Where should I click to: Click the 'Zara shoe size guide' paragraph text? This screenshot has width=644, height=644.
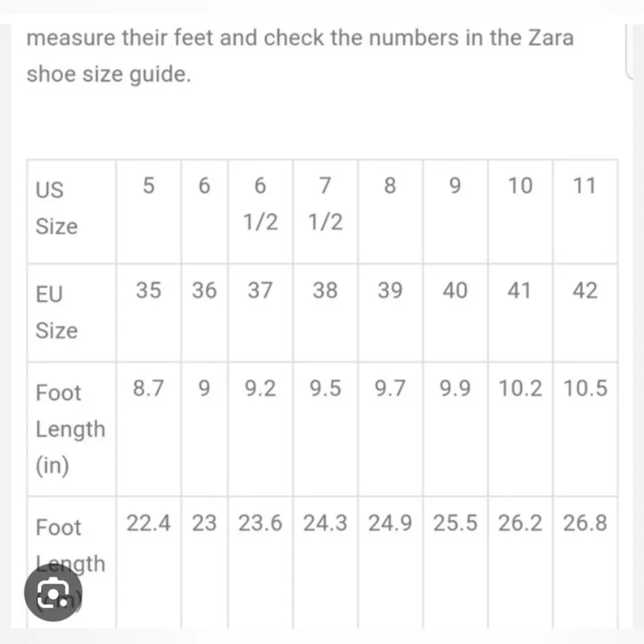pyautogui.click(x=300, y=56)
